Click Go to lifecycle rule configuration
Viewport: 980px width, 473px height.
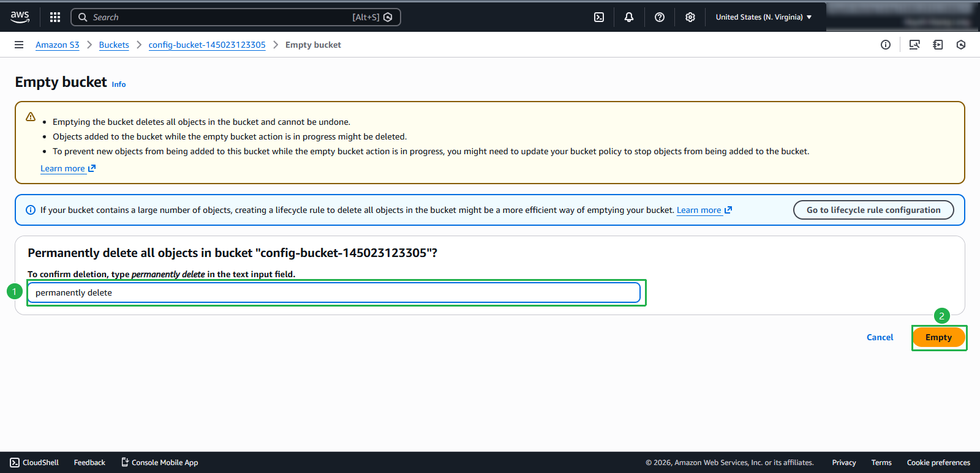point(873,210)
